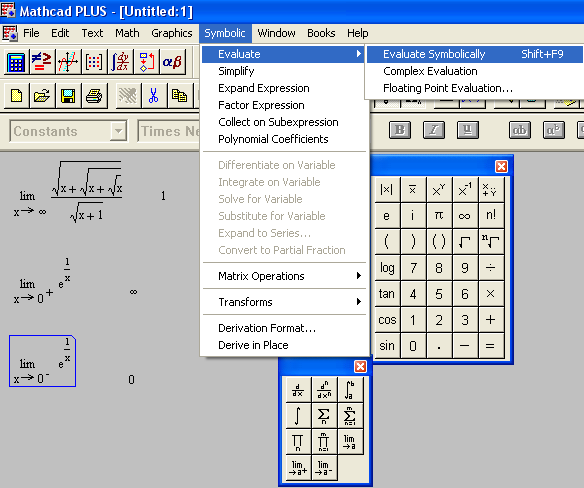
Task: Choose Evaluate Symbolically
Action: (x=474, y=54)
